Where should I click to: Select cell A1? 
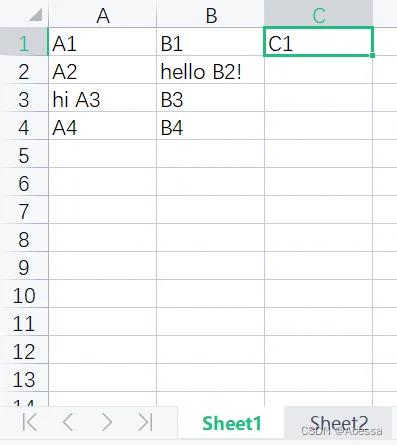(103, 42)
